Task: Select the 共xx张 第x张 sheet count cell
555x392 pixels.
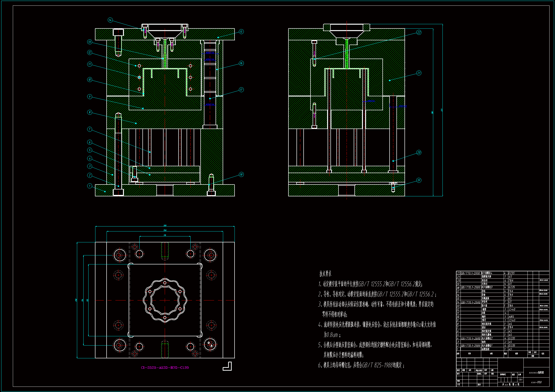Action: [x=511, y=384]
